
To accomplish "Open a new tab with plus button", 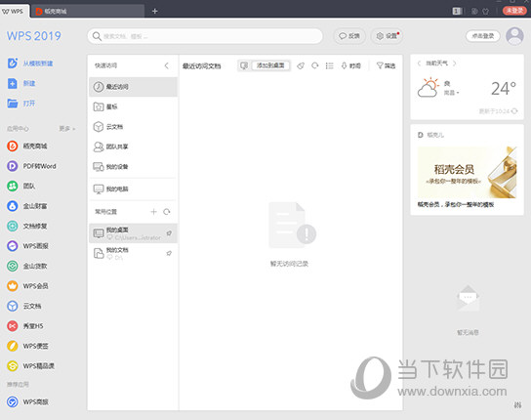I will click(155, 11).
